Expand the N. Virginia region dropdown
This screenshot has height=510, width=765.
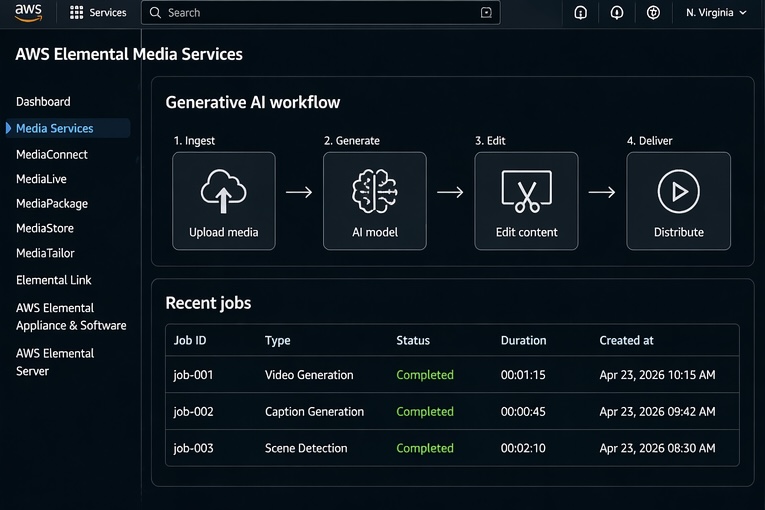pos(716,13)
